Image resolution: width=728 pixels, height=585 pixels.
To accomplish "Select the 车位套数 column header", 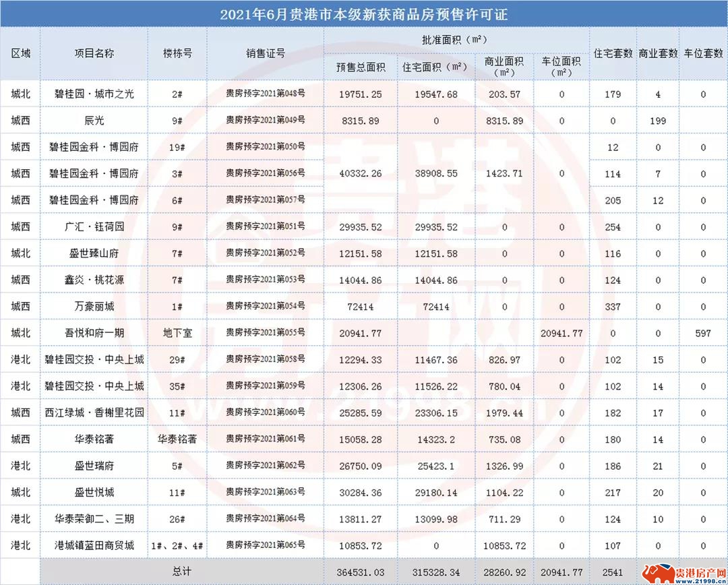I will (703, 53).
